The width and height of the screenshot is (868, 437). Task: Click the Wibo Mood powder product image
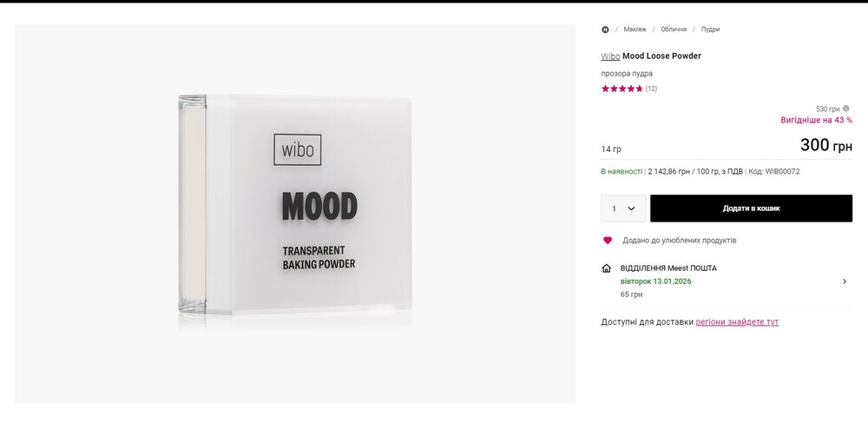[x=295, y=213]
